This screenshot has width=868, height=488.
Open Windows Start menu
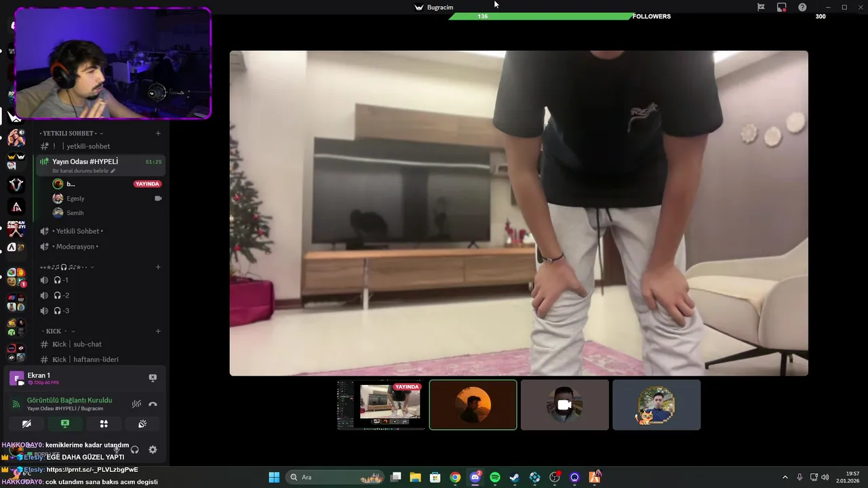click(x=274, y=477)
